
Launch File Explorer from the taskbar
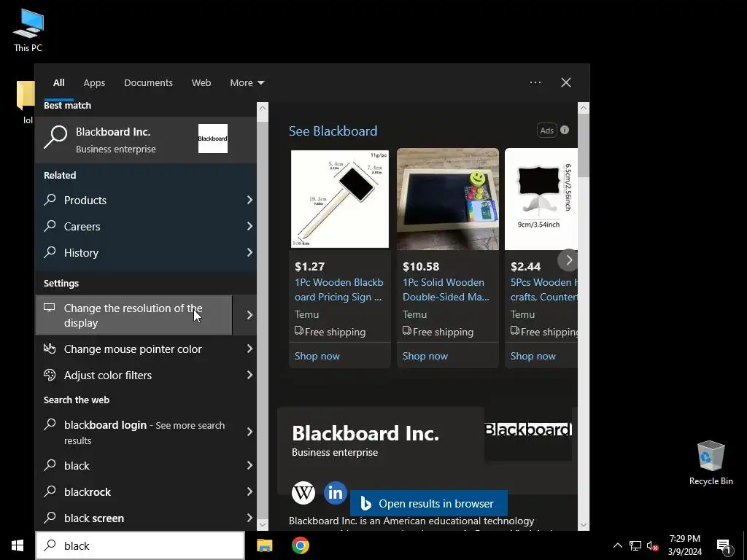264,545
